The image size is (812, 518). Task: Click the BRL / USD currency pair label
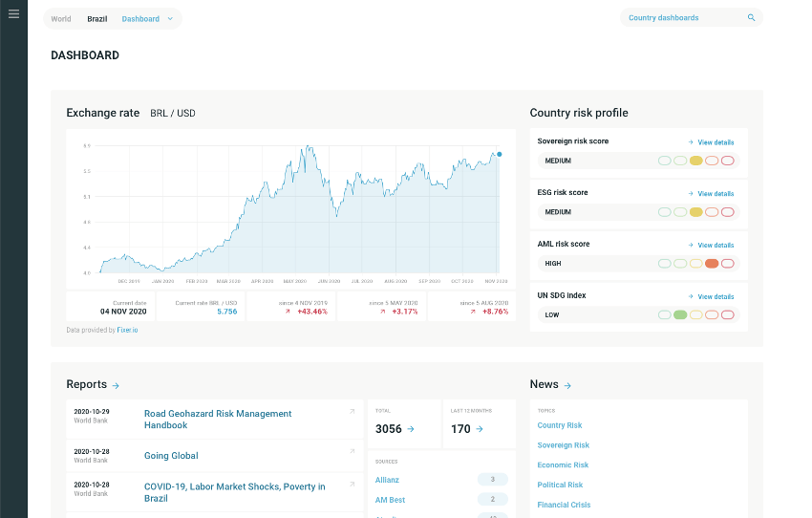tap(173, 113)
